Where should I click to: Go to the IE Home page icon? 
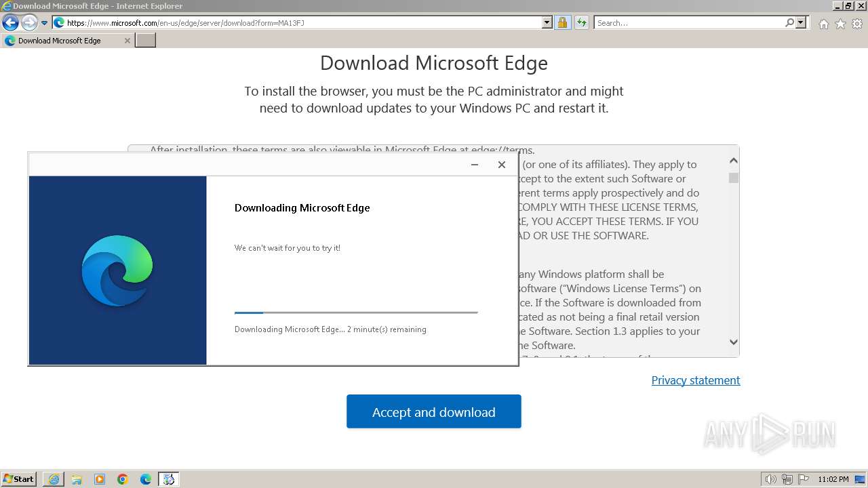point(823,24)
